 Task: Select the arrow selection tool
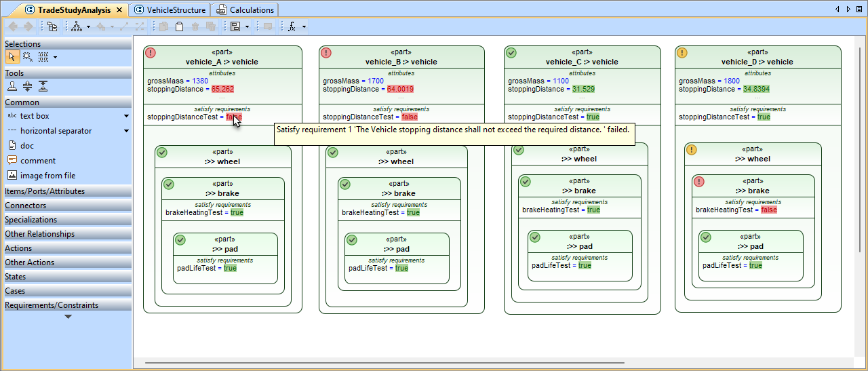coord(12,57)
